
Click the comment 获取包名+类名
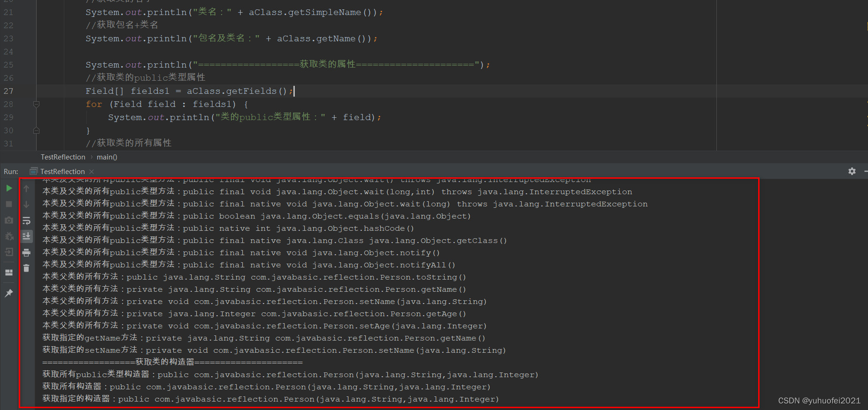tap(122, 25)
